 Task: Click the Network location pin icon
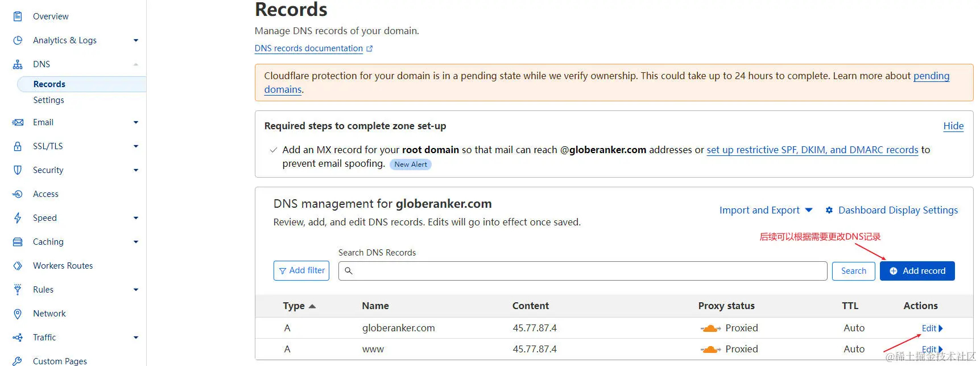[18, 314]
